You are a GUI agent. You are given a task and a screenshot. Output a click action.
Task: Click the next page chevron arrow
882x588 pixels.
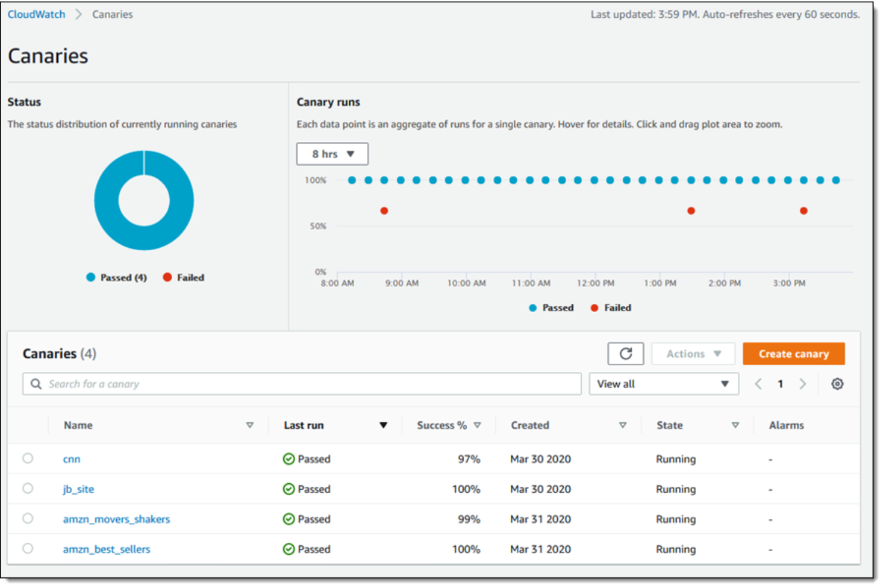(x=803, y=384)
